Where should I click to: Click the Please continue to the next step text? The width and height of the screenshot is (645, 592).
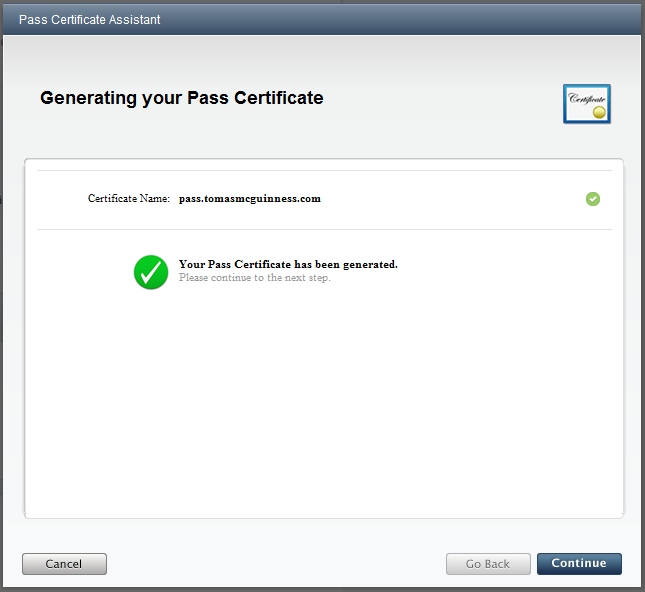pos(254,278)
